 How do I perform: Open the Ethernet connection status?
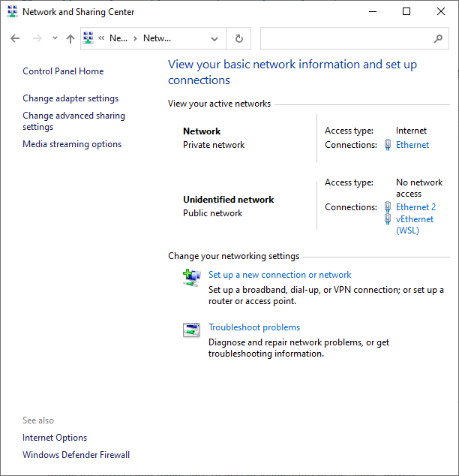[412, 145]
